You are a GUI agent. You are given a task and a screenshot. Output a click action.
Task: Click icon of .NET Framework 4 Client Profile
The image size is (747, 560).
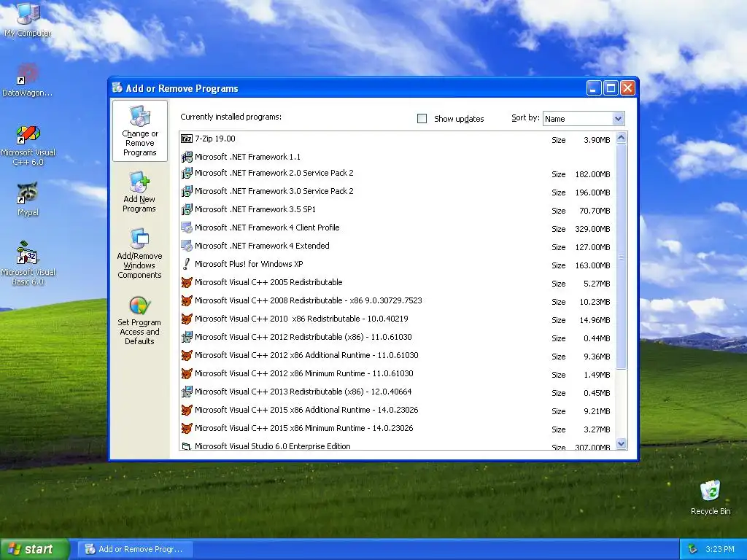coord(187,227)
